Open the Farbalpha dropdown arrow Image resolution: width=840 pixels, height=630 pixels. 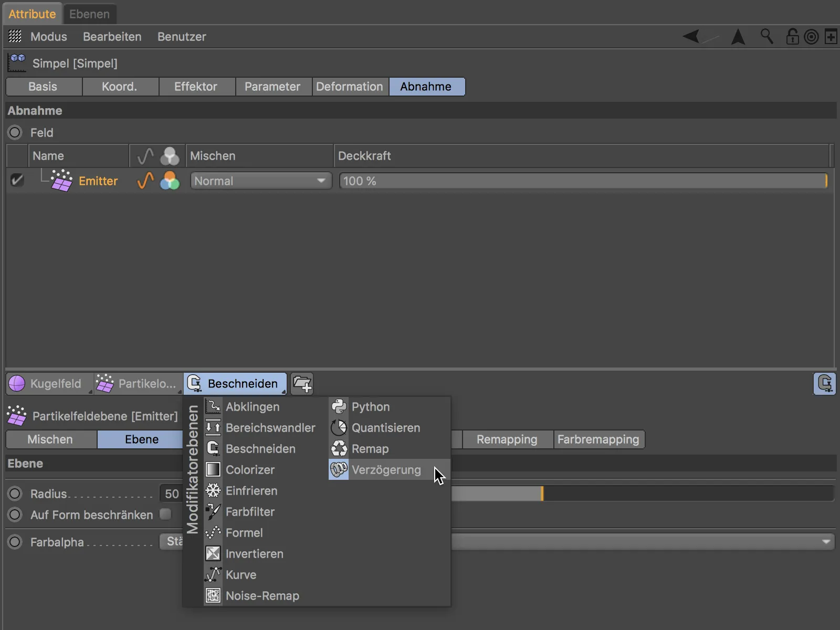point(826,542)
